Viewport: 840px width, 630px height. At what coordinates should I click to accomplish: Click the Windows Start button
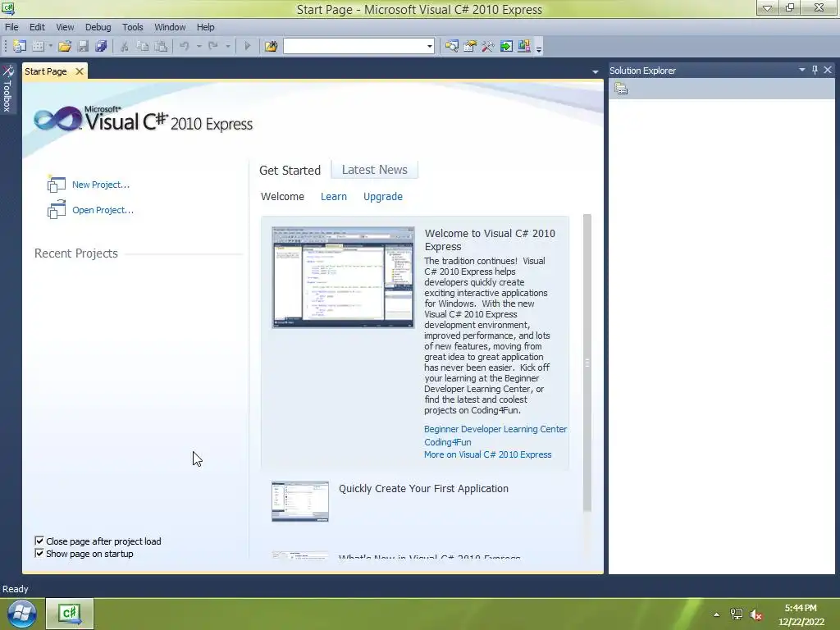pos(21,614)
